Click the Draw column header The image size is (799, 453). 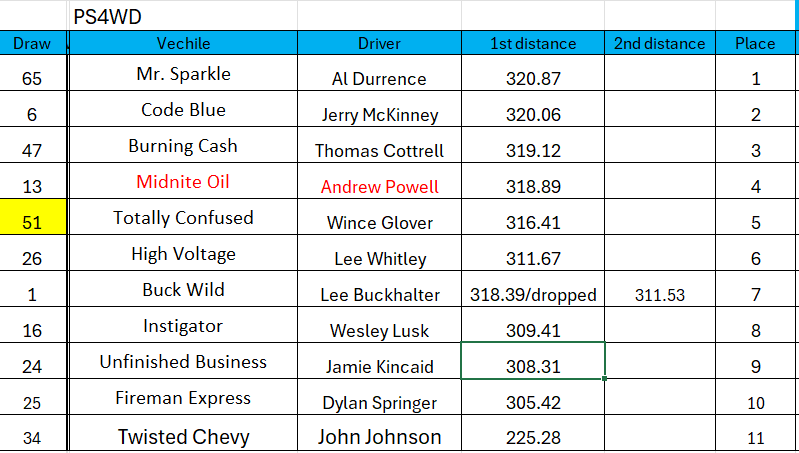click(x=32, y=43)
